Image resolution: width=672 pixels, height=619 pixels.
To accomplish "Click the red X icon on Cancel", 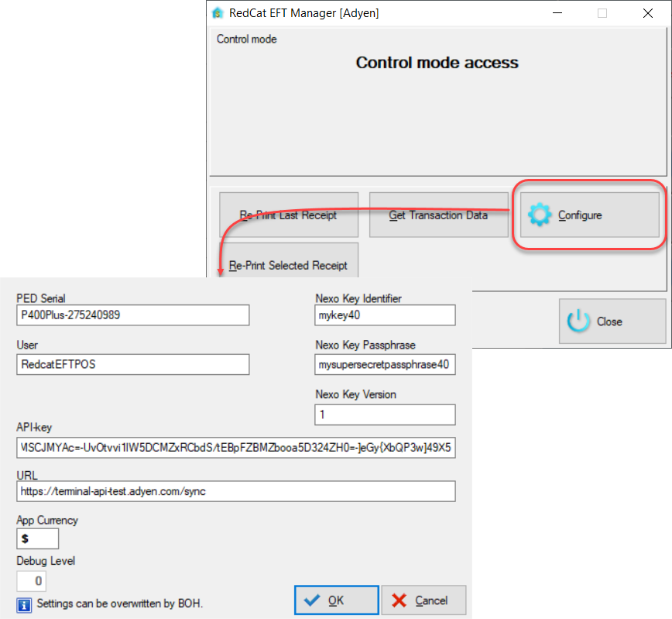I will click(399, 600).
